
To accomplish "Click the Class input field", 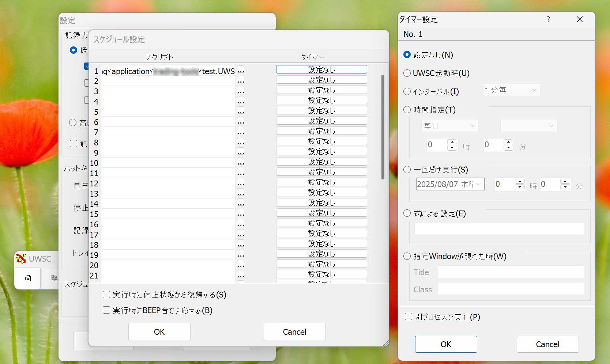I will [x=511, y=289].
